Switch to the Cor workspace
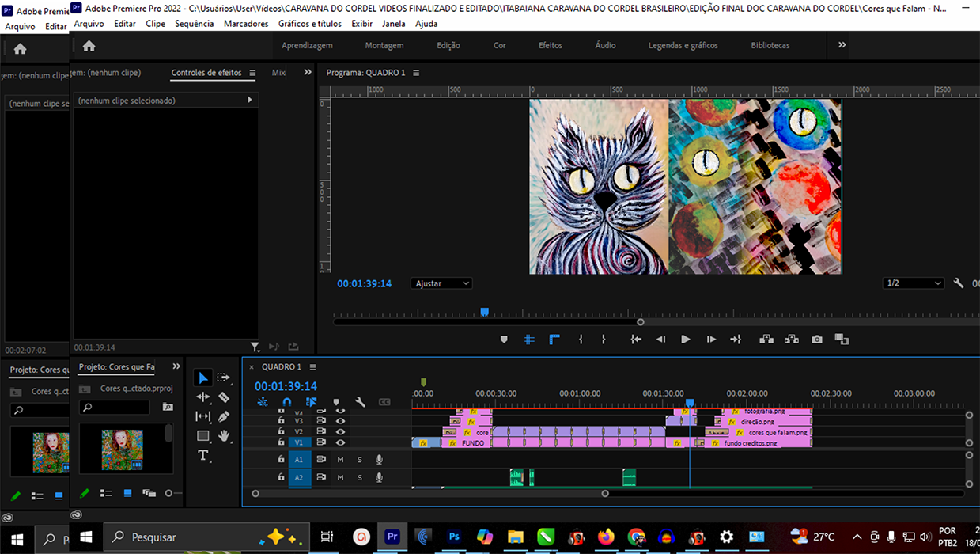This screenshot has width=980, height=554. point(500,45)
